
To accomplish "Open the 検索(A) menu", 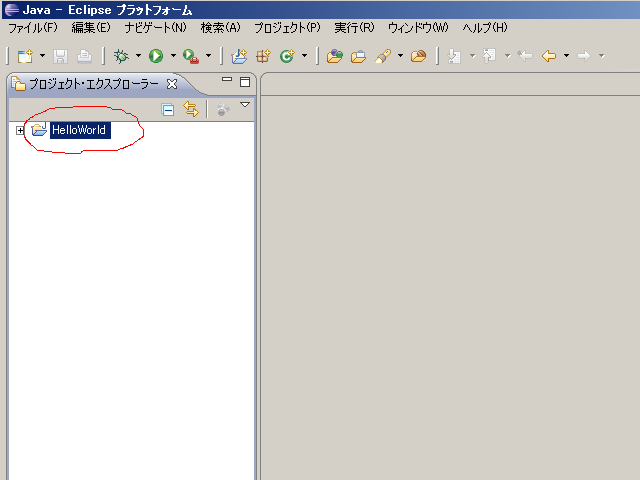I will coord(220,28).
